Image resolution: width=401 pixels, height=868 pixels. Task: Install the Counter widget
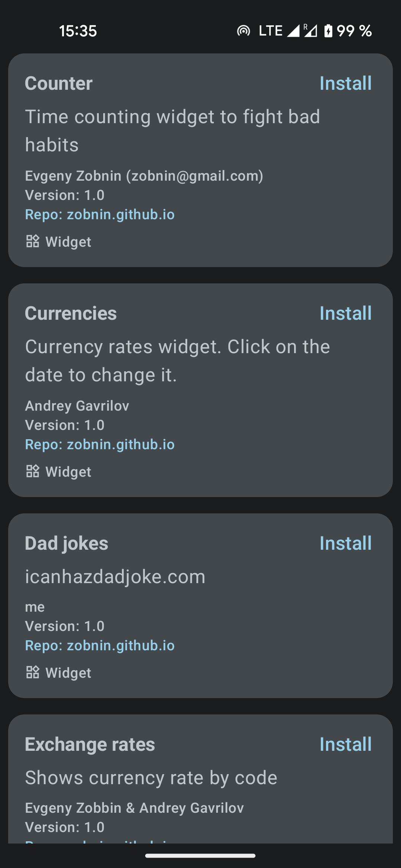(345, 83)
